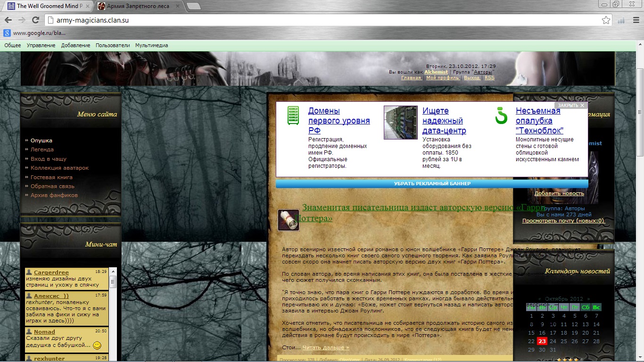
Task: Open the Ищете надежный дата-центр ad link
Action: point(444,121)
